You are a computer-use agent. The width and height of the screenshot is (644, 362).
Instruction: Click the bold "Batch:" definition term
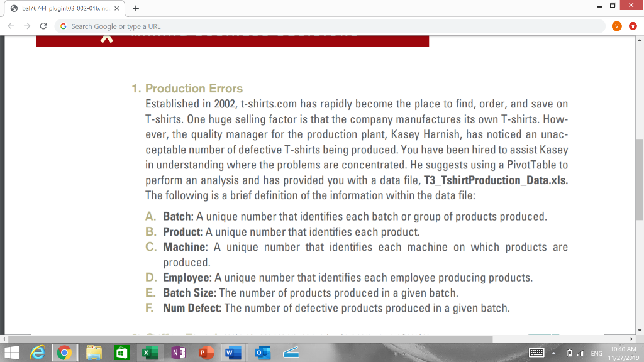coord(178,216)
